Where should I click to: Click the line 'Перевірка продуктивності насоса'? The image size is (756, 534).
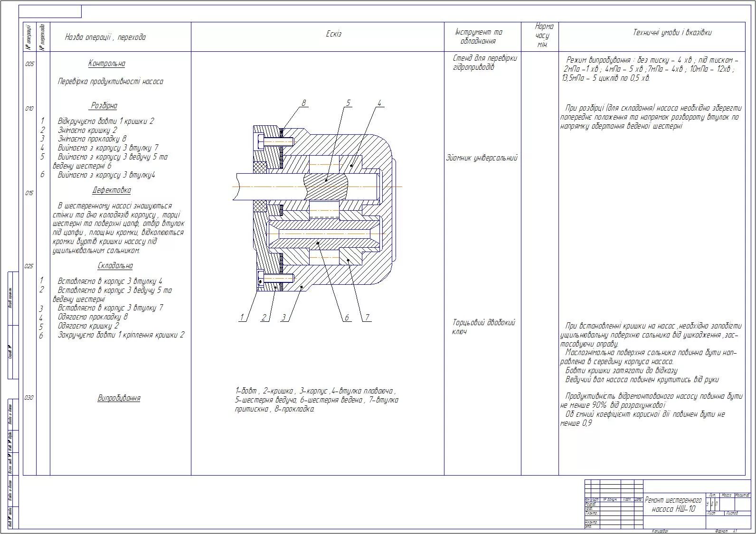point(110,82)
